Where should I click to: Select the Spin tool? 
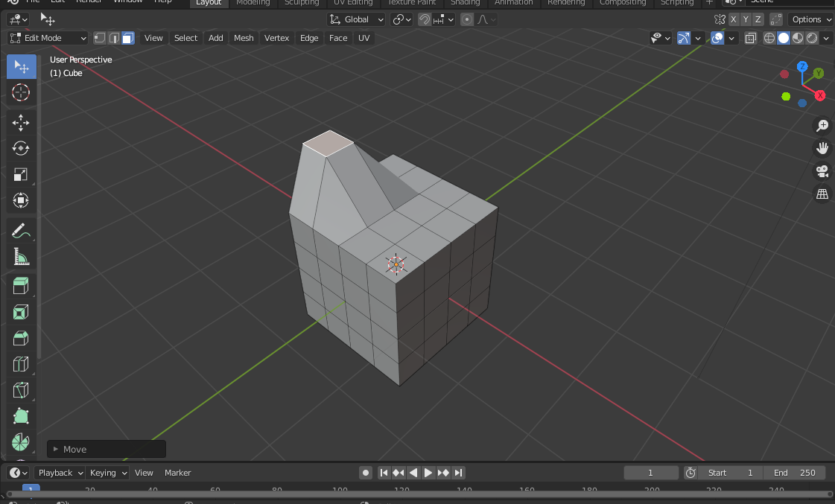point(22,443)
